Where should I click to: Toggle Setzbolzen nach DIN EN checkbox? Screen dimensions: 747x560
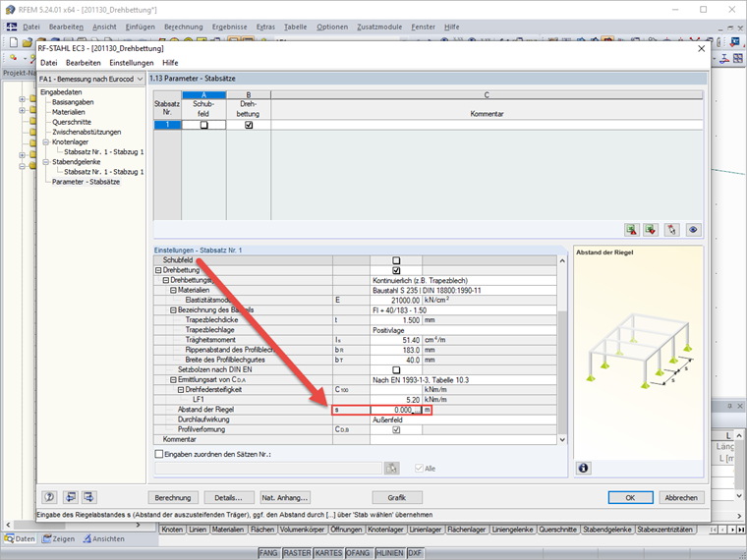(396, 370)
